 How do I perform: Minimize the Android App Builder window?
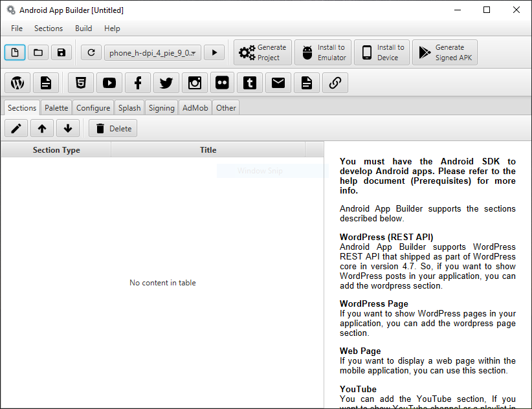pyautogui.click(x=458, y=10)
